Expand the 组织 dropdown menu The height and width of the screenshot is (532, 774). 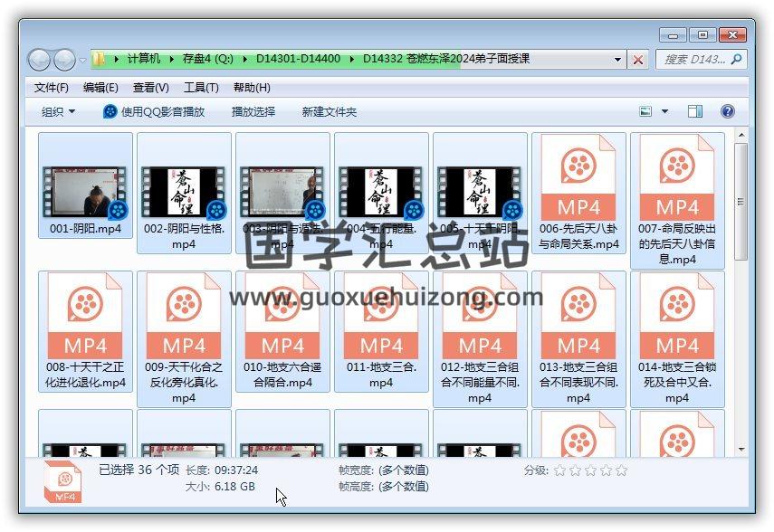point(58,111)
